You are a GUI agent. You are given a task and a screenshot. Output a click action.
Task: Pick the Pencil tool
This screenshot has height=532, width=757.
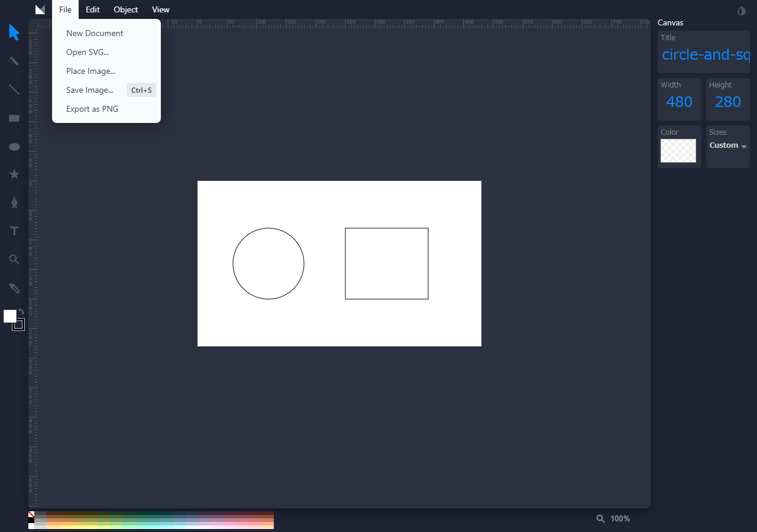(x=14, y=61)
